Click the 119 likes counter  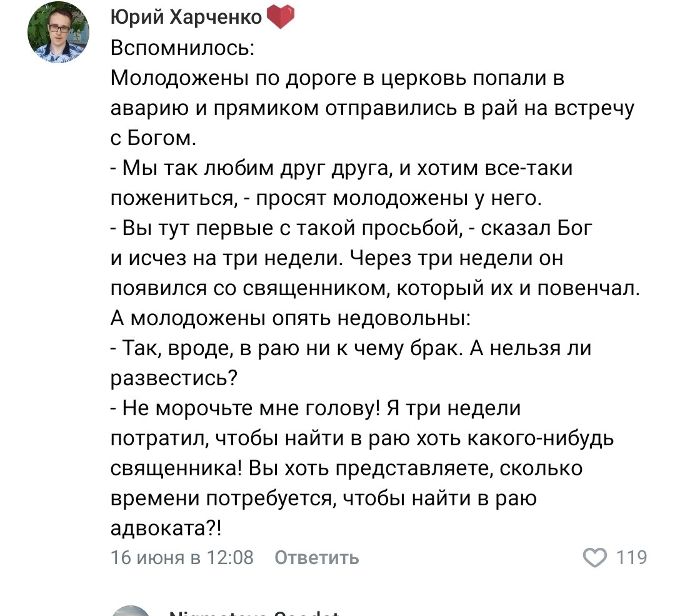click(x=631, y=557)
